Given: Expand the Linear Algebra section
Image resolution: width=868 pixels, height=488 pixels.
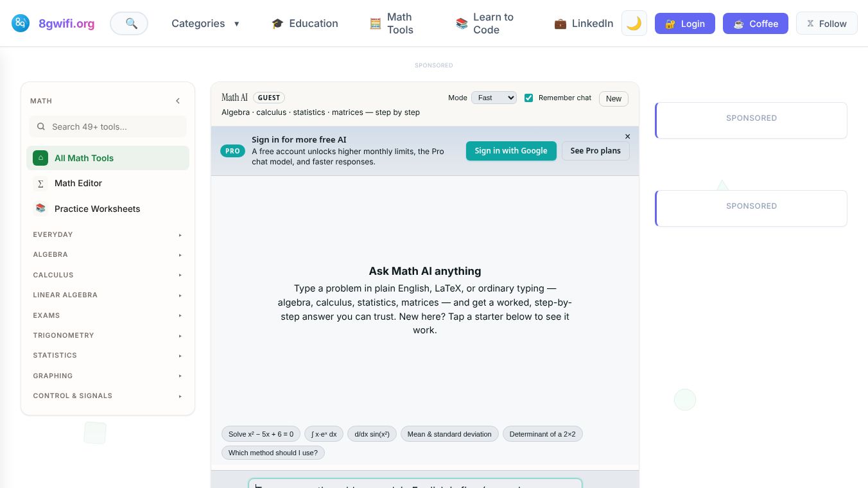Looking at the screenshot, I should point(108,295).
